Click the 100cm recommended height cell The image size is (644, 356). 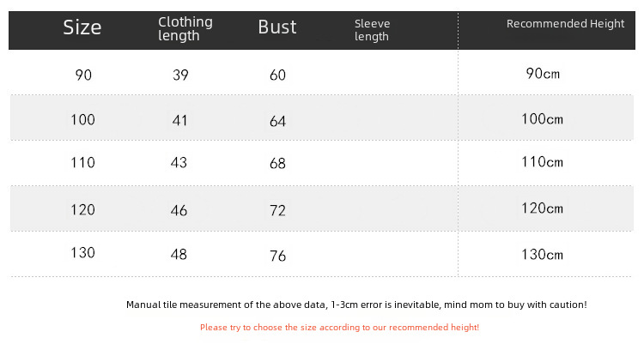[x=543, y=118]
